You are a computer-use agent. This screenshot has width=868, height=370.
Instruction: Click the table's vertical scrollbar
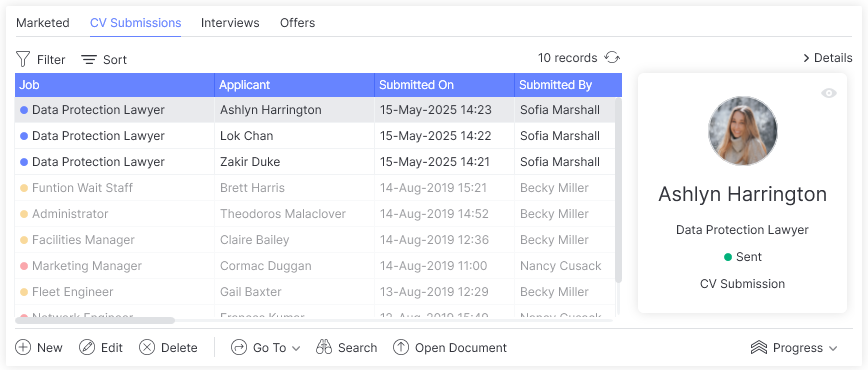coord(618,190)
